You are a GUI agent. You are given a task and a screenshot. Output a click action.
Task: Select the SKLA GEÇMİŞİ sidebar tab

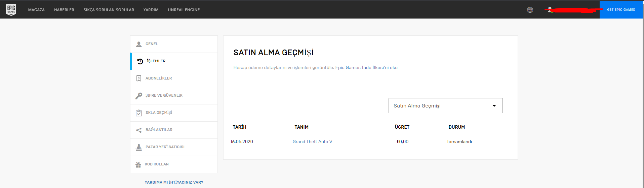click(174, 113)
